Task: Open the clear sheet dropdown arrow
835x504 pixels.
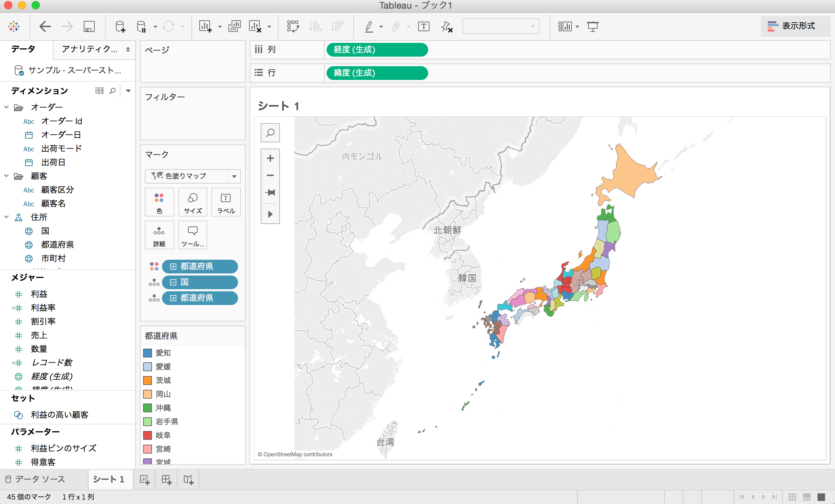Action: pos(269,26)
